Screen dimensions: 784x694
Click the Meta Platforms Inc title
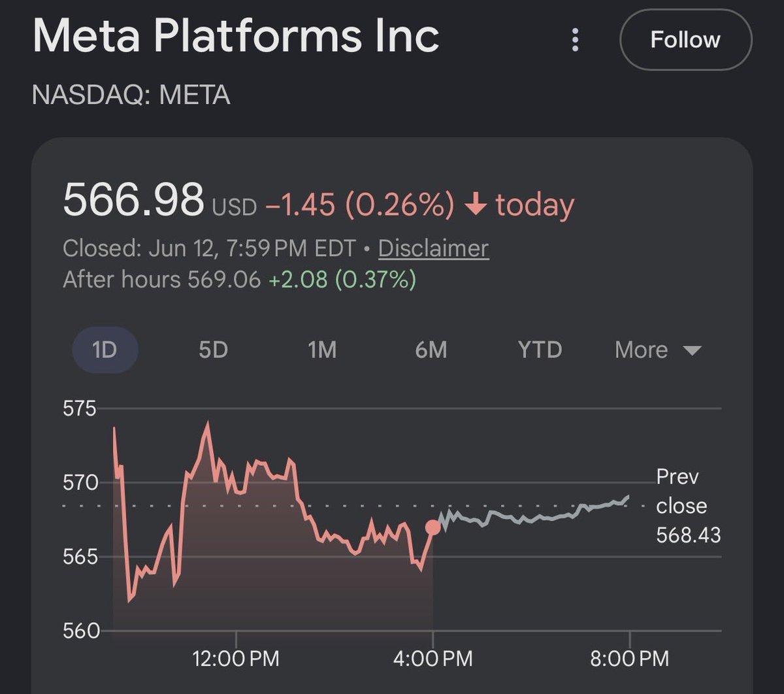click(x=236, y=36)
